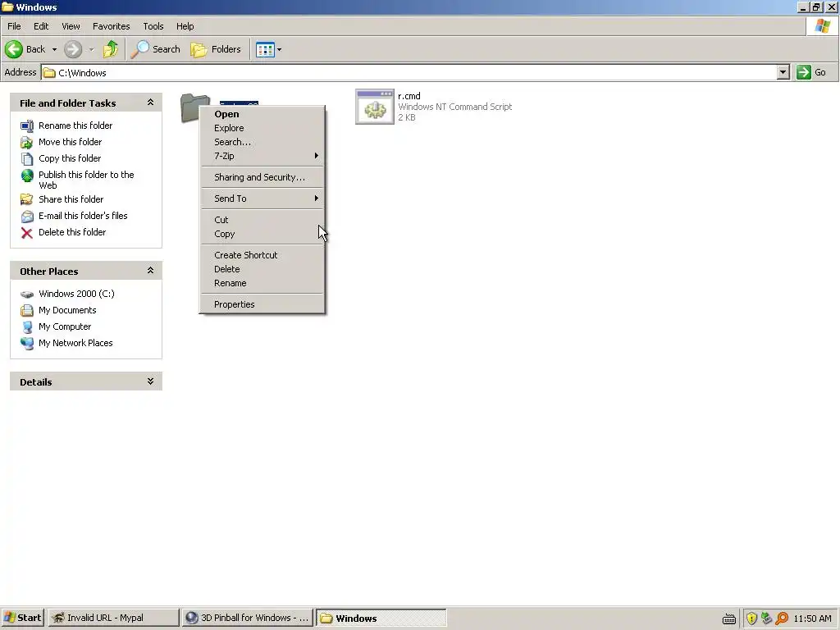Image resolution: width=840 pixels, height=630 pixels.
Task: Switch to 3D Pinball taskbar button
Action: [248, 618]
